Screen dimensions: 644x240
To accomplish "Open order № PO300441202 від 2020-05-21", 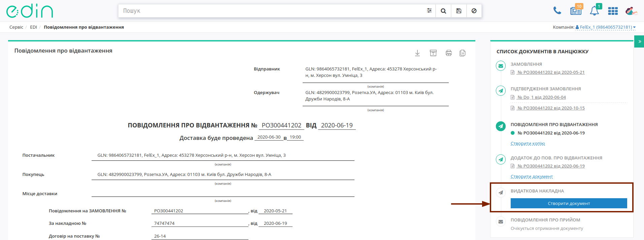I will 551,72.
